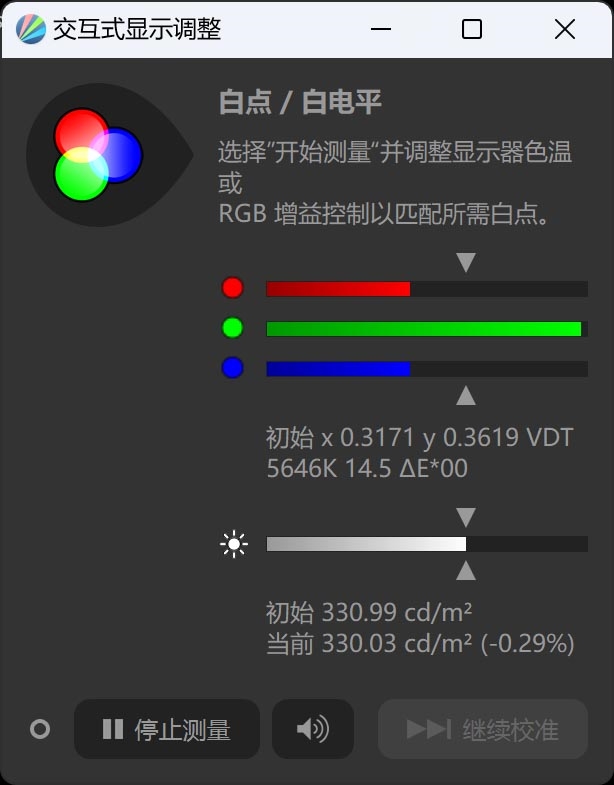This screenshot has height=785, width=614.
Task: Click the blue channel dot icon
Action: click(x=232, y=368)
